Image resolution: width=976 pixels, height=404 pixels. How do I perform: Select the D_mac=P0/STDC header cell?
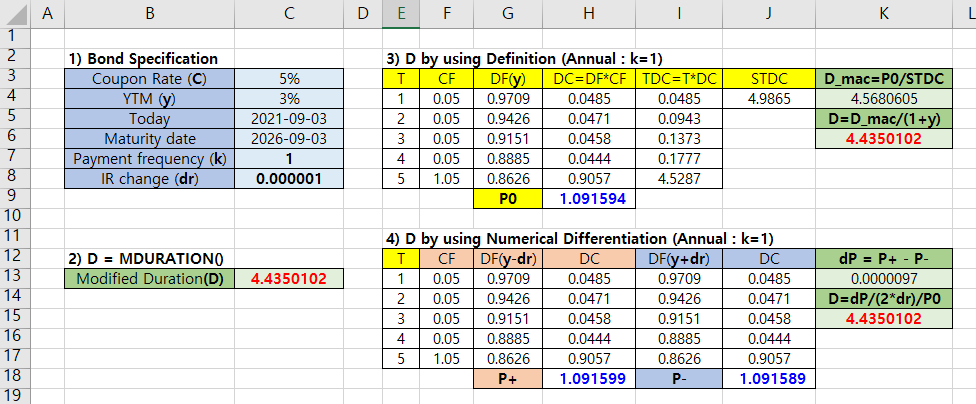coord(884,79)
